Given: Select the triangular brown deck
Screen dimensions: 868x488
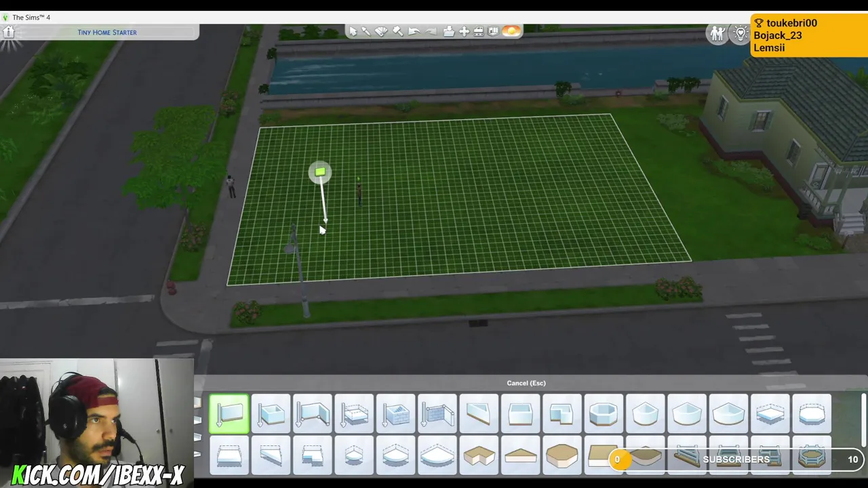Looking at the screenshot, I should (521, 455).
